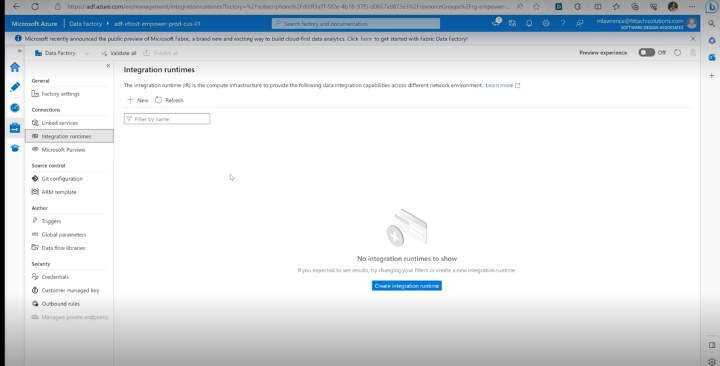720x366 pixels.
Task: Open the Copilot icon in browser corner
Action: click(712, 6)
